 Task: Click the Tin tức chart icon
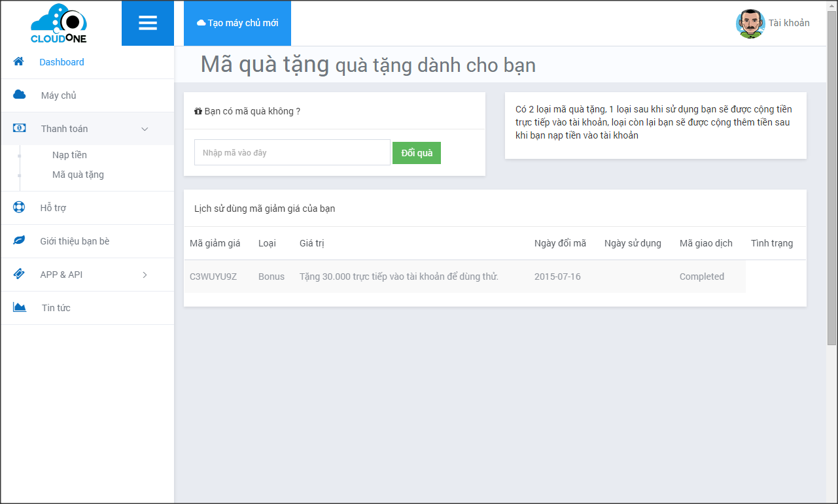[x=20, y=307]
